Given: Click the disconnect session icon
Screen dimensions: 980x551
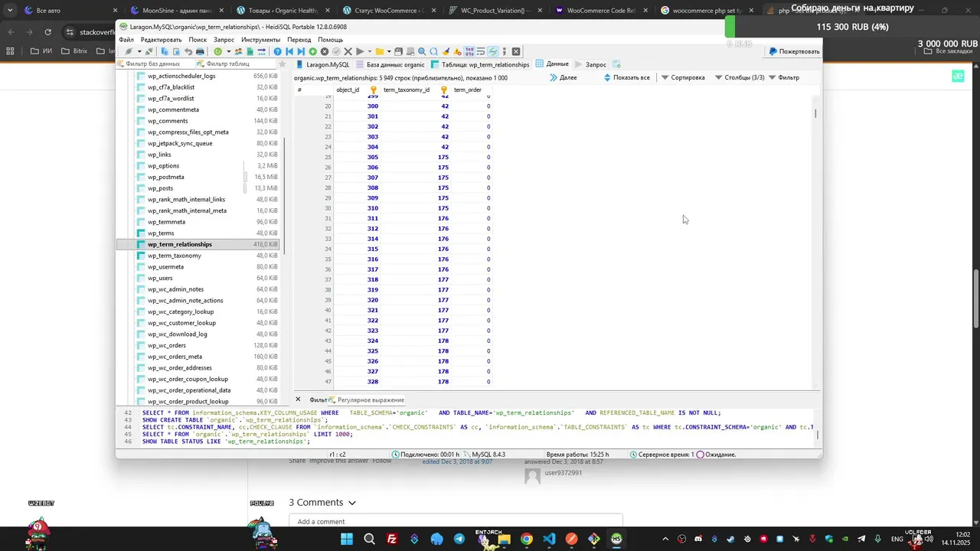Looking at the screenshot, I should click(149, 51).
